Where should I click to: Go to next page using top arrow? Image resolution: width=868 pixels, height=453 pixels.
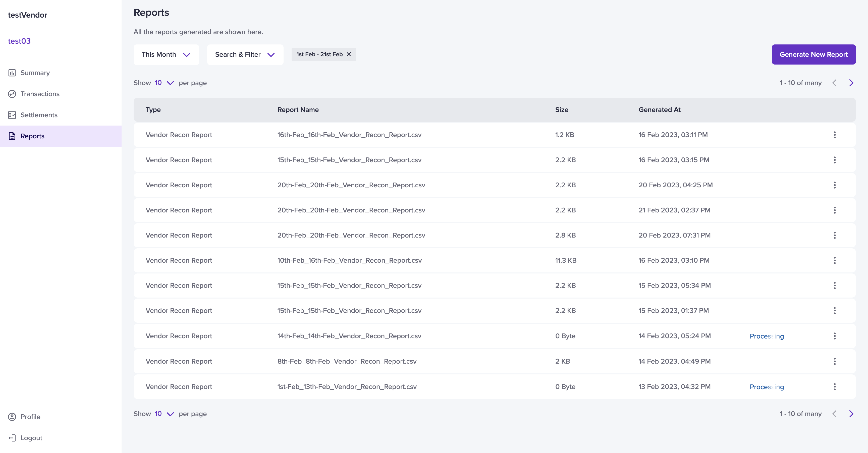[851, 83]
